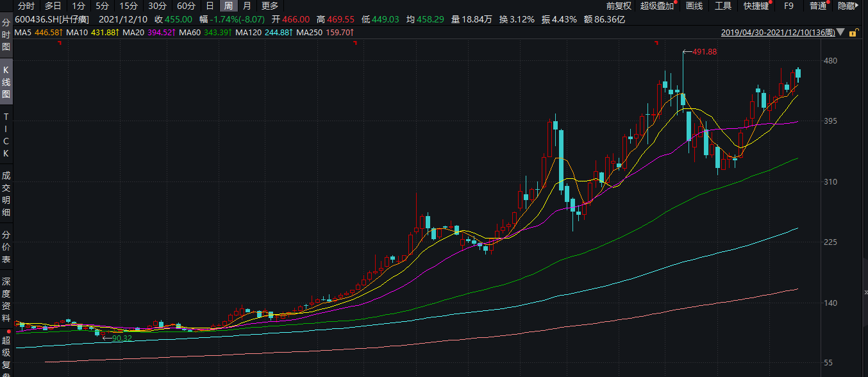The width and height of the screenshot is (868, 377).
Task: Open the 快捷键 shortcuts menu
Action: click(757, 6)
